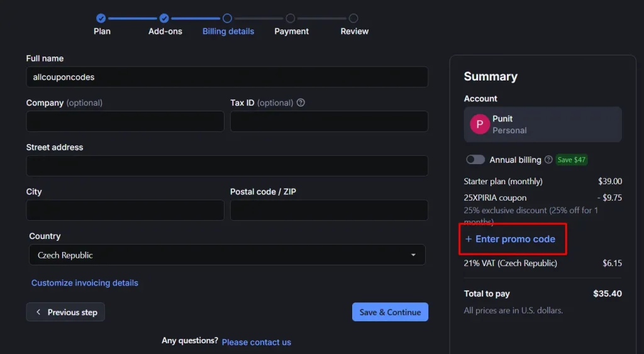
Task: Click the Payment step circle
Action: click(290, 18)
